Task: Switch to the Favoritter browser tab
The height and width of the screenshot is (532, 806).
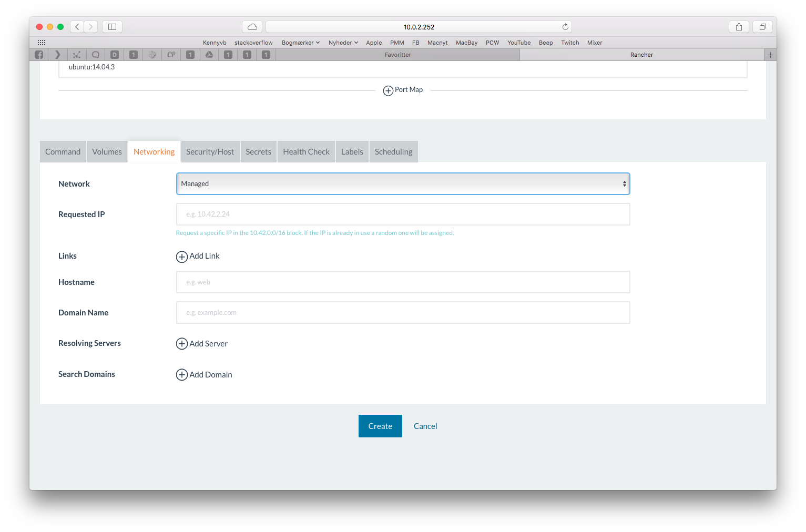Action: coord(398,55)
